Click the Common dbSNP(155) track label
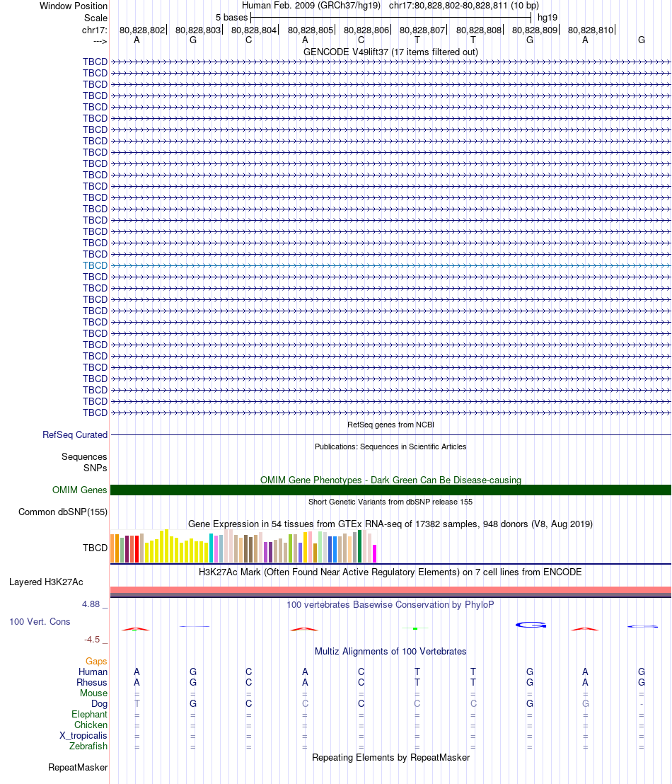The image size is (672, 784). pos(63,512)
